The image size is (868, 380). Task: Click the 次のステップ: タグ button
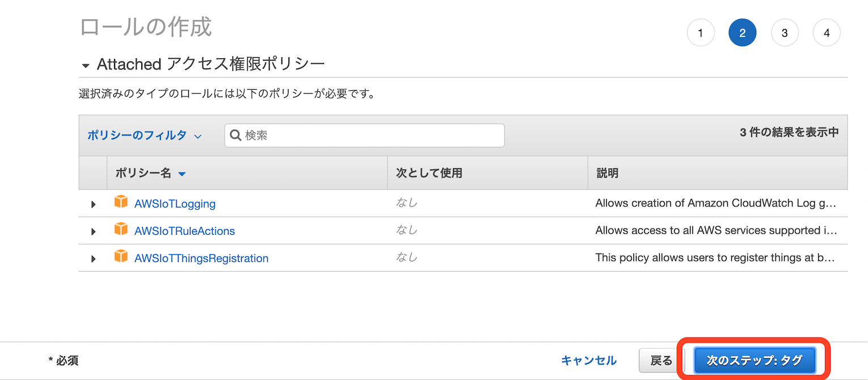754,360
